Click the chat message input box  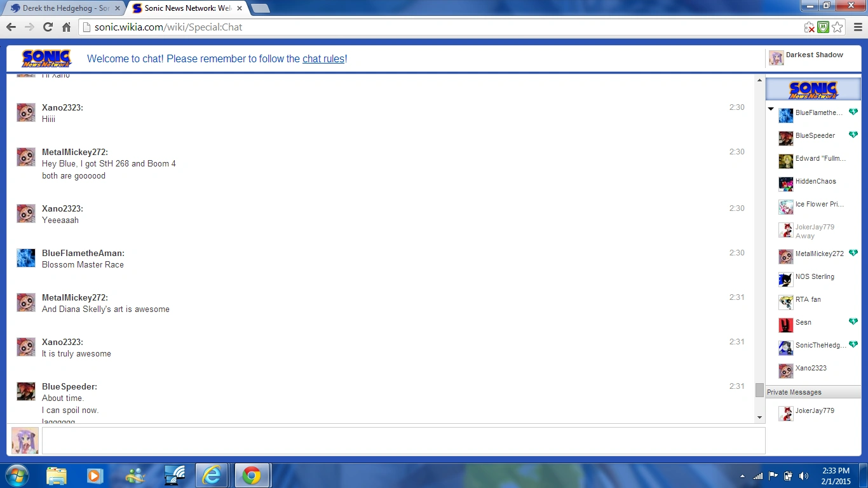pyautogui.click(x=403, y=440)
